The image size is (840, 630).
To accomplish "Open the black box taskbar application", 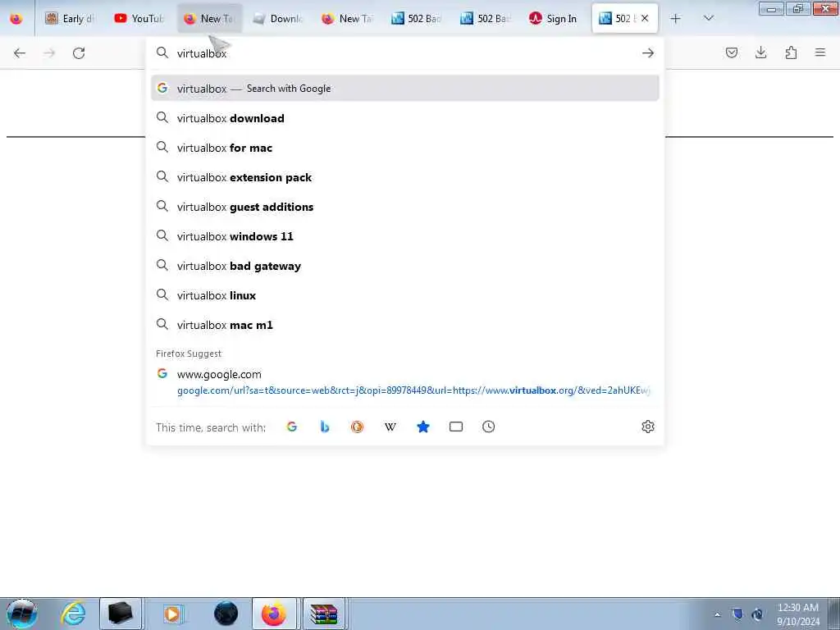I will tap(121, 614).
